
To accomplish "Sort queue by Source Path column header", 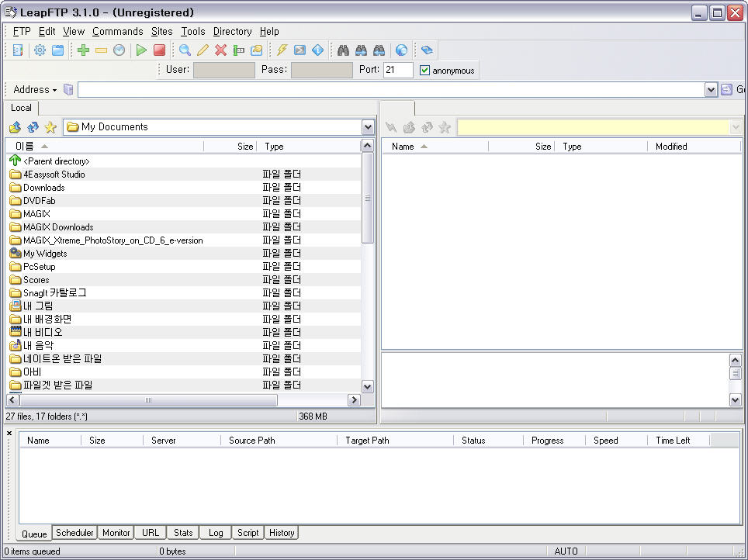I will pos(279,441).
